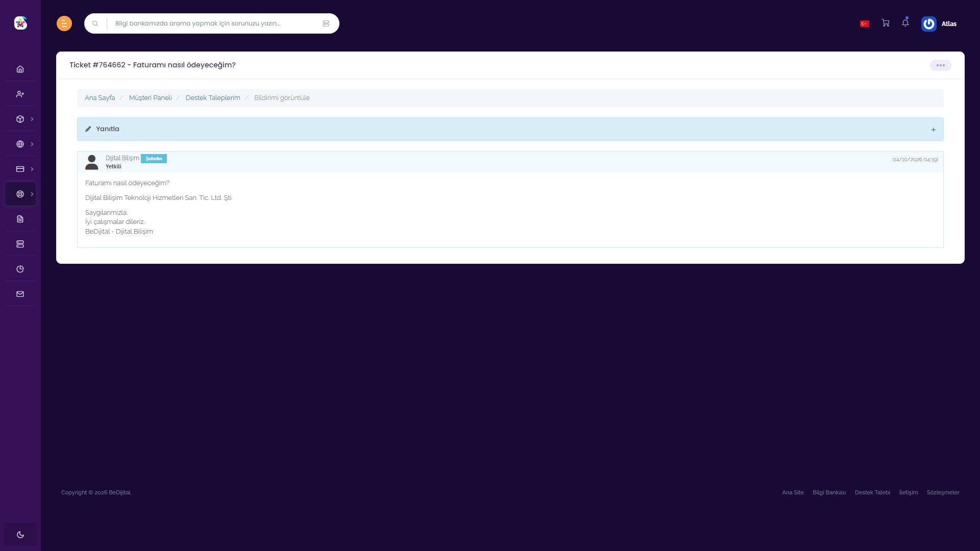Image resolution: width=980 pixels, height=551 pixels.
Task: Expand the support lifebuoy sidebar menu
Action: click(x=20, y=194)
